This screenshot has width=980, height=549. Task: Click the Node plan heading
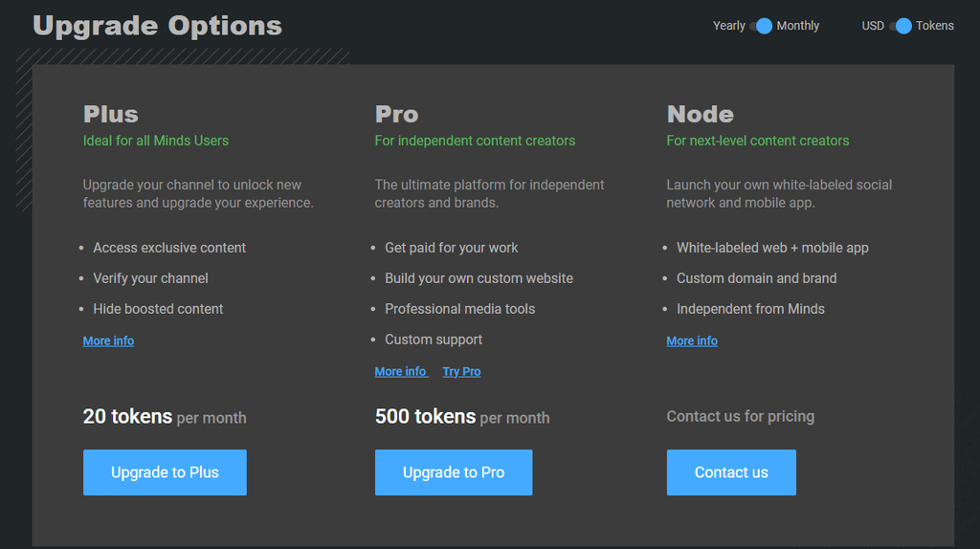(x=701, y=114)
